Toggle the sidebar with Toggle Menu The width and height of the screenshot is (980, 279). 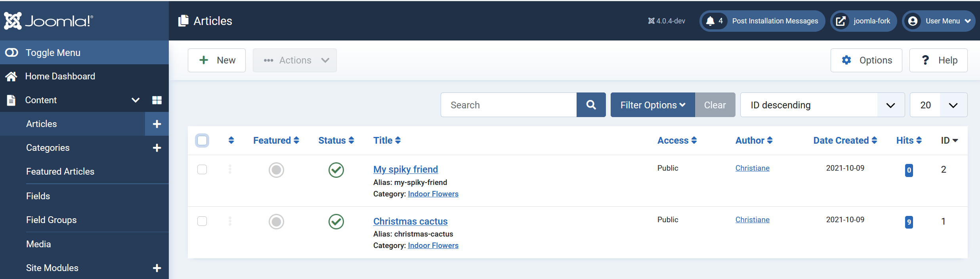click(x=53, y=52)
